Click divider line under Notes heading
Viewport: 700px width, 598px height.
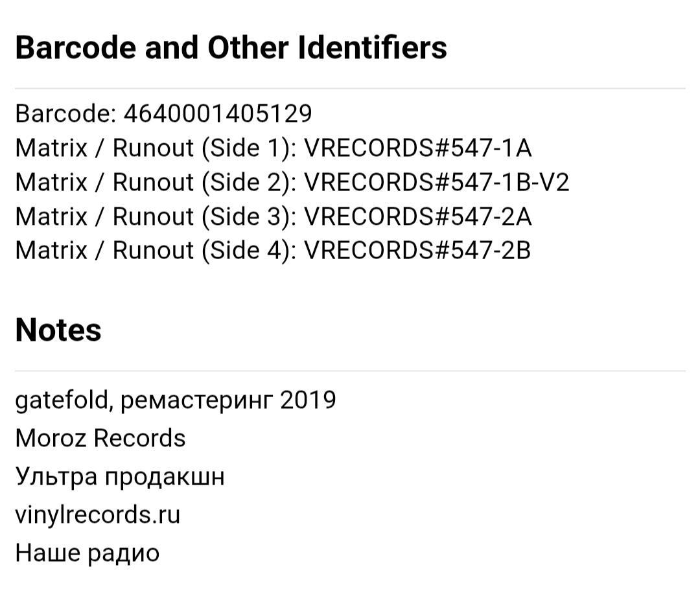pyautogui.click(x=350, y=371)
